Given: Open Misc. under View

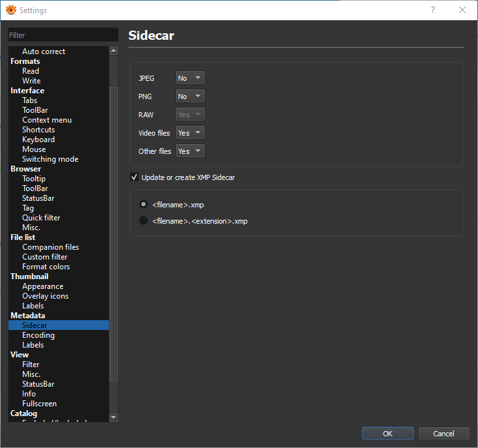Looking at the screenshot, I should pos(31,374).
